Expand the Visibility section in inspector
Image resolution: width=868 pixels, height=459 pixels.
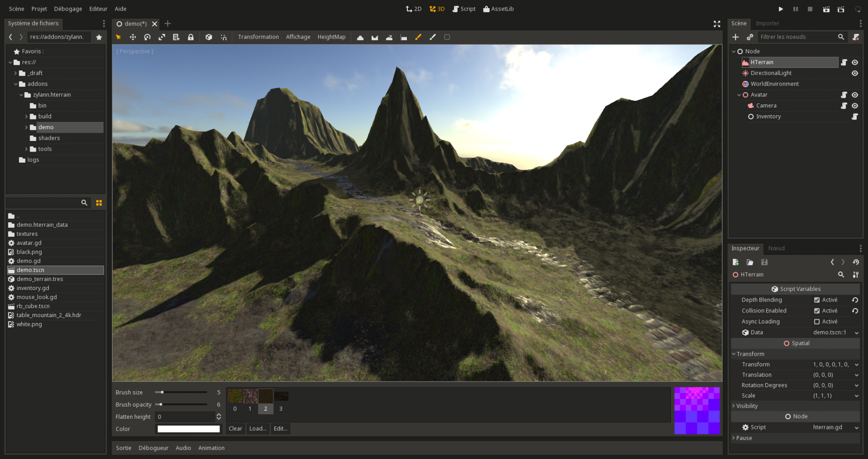(747, 406)
